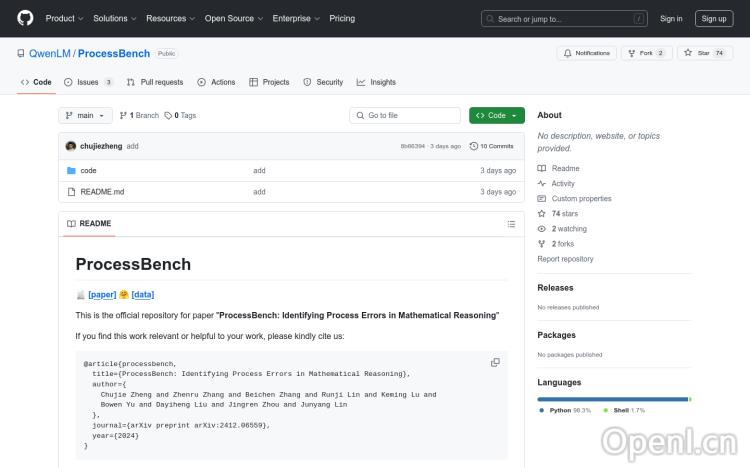750x468 pixels.
Task: Click the chujiezheng author name
Action: (x=101, y=146)
